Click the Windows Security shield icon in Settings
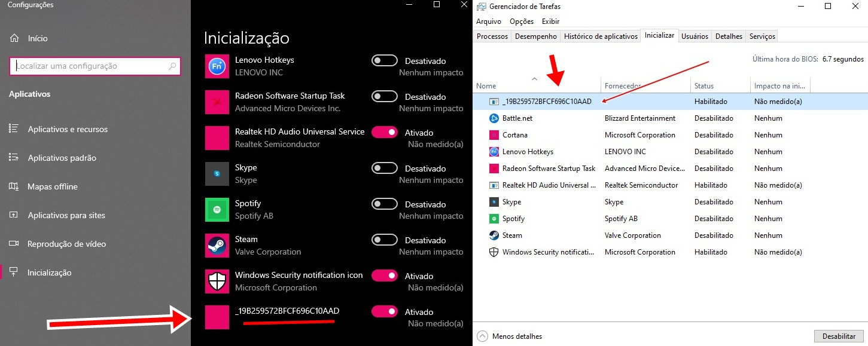Viewport: 868px width, 346px height. 217,281
